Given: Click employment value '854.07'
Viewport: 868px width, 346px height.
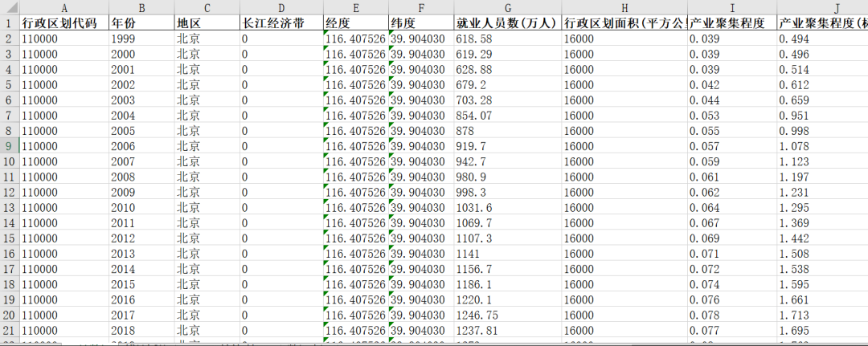Looking at the screenshot, I should tap(507, 116).
